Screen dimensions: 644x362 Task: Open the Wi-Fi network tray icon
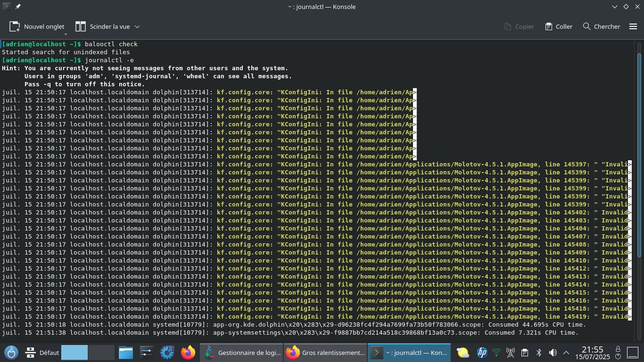click(x=496, y=352)
